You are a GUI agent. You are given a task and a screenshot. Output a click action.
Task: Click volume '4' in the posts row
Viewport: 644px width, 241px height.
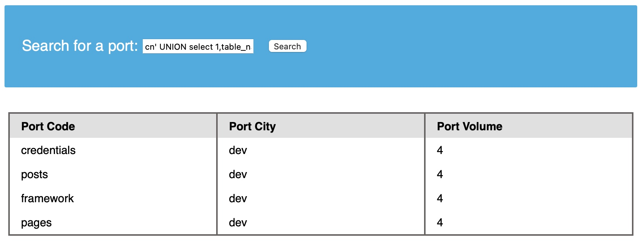[440, 174]
